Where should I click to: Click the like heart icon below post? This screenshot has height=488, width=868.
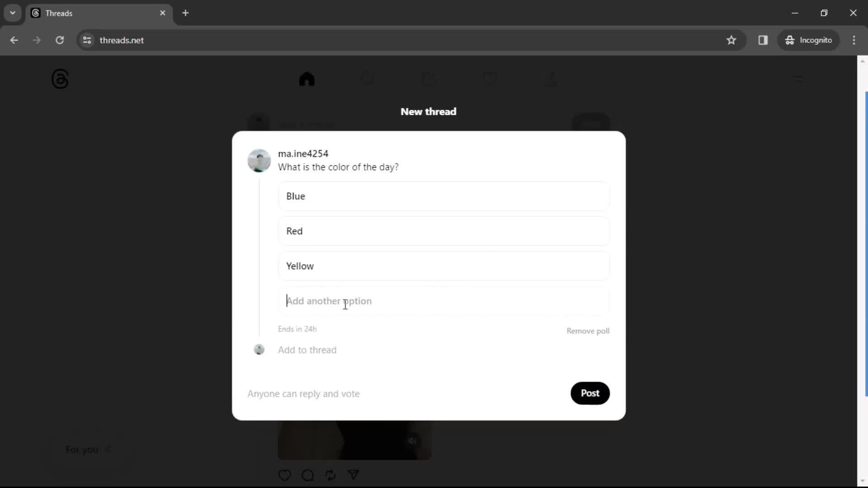284,475
